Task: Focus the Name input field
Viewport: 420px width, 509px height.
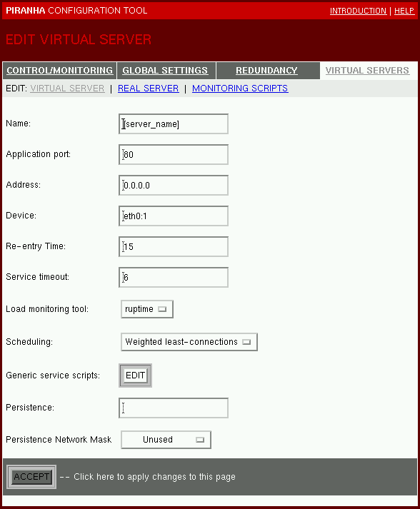Action: pos(174,124)
